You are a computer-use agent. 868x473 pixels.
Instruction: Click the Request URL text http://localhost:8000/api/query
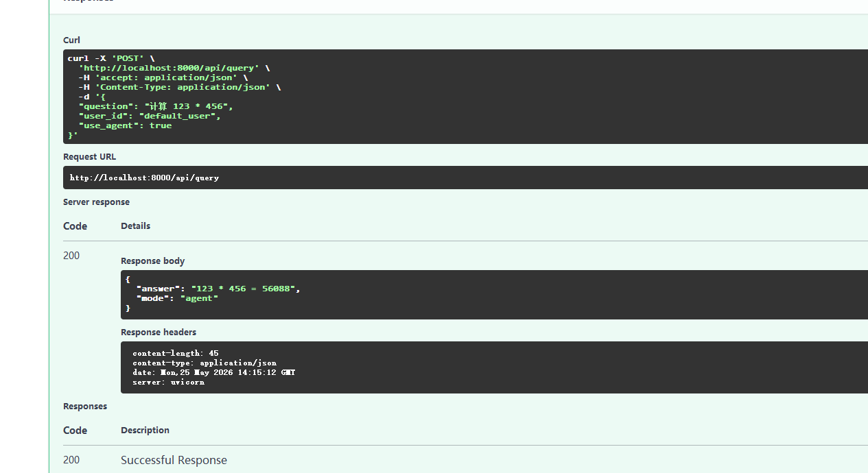(x=144, y=178)
